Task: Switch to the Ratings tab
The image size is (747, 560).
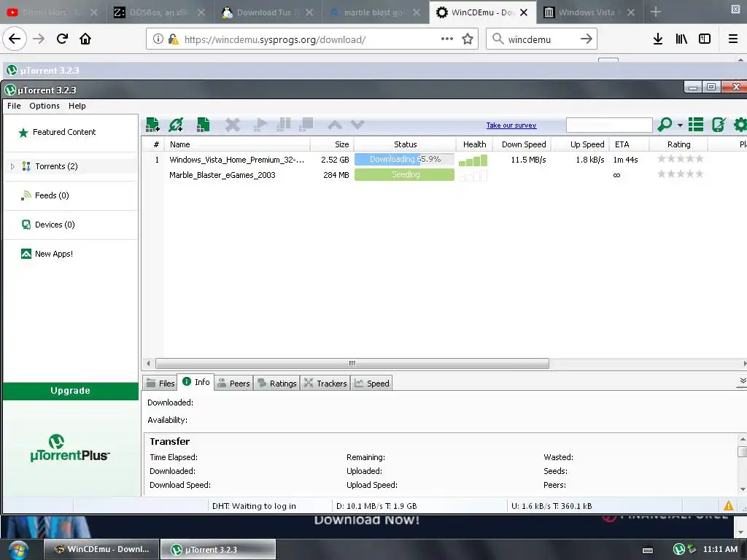Action: (x=276, y=384)
